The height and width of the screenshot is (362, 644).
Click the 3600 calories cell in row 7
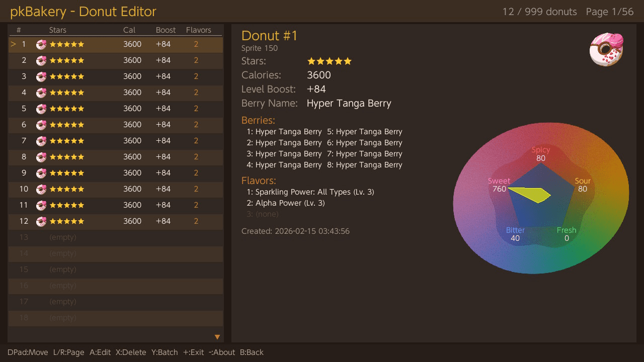[x=132, y=141]
